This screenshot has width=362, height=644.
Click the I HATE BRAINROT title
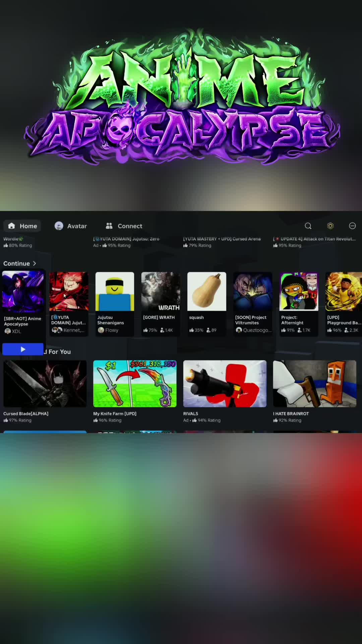pos(291,414)
